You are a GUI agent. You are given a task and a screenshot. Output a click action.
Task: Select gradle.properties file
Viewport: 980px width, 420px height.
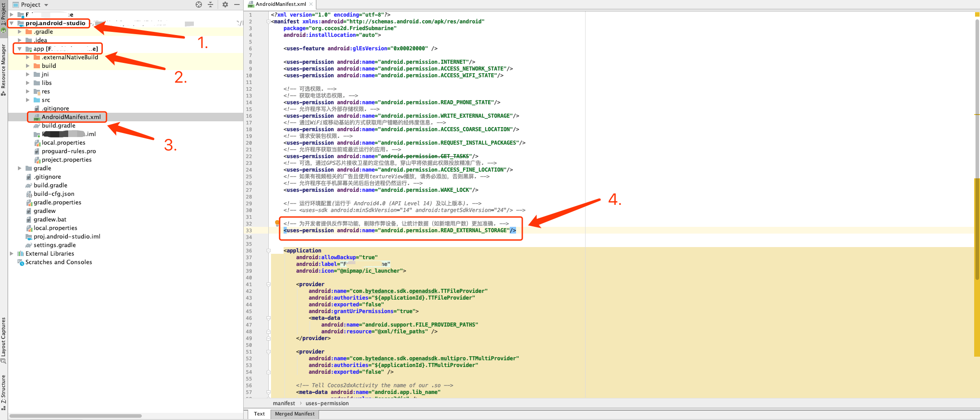point(57,202)
